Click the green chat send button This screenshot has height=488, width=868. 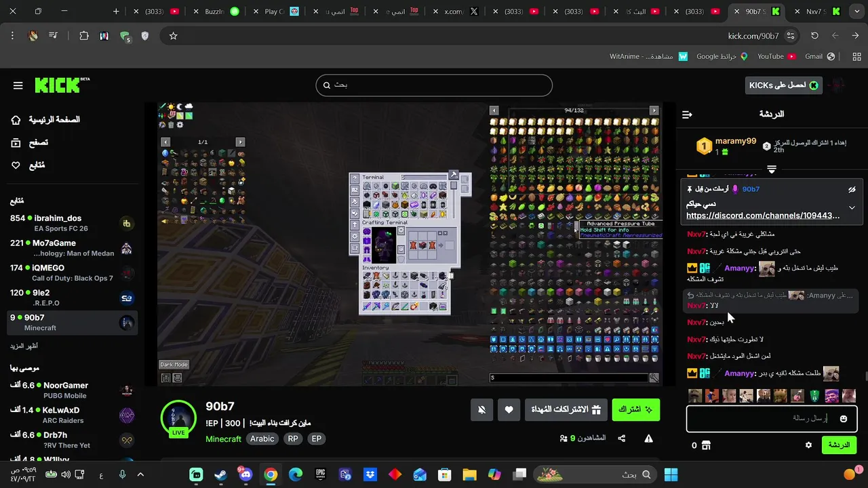[839, 445]
